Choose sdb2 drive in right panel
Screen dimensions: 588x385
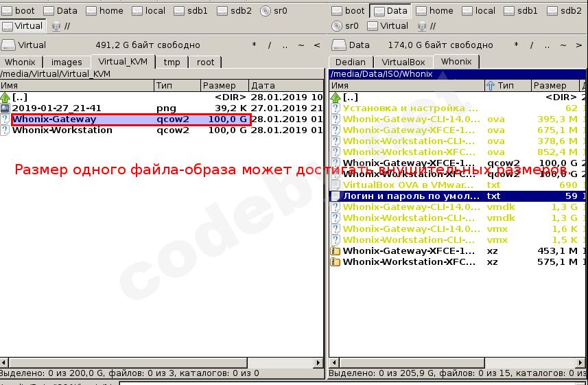tap(565, 11)
